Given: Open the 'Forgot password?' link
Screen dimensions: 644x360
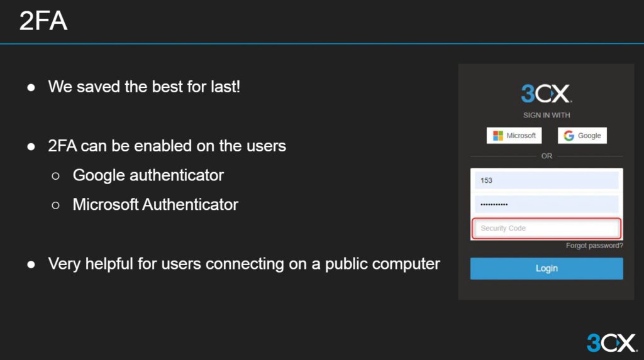Looking at the screenshot, I should pos(594,246).
